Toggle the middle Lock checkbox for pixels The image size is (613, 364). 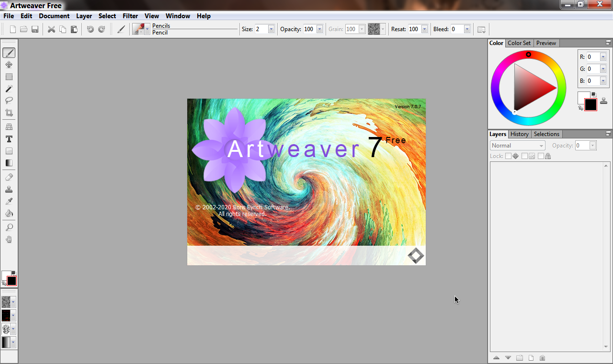[x=524, y=156]
